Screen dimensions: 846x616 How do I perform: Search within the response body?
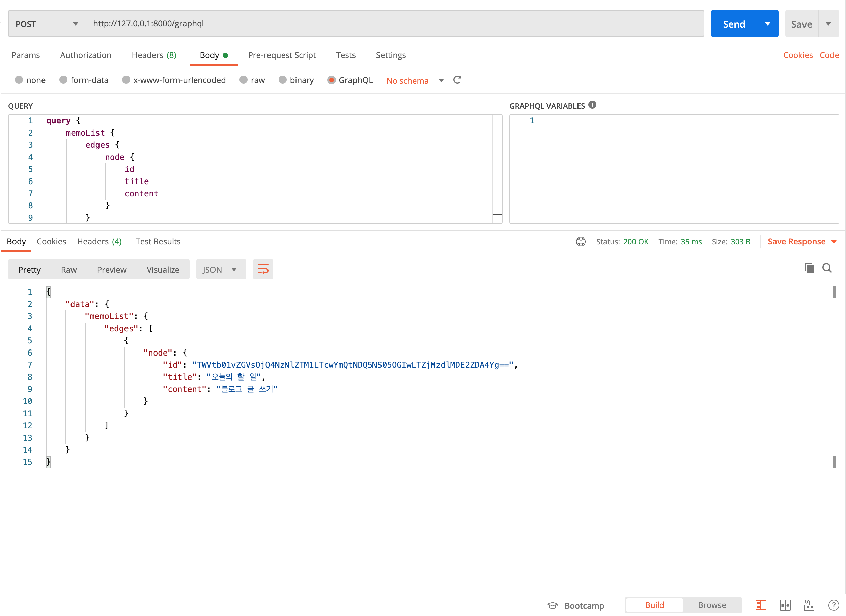click(x=827, y=268)
